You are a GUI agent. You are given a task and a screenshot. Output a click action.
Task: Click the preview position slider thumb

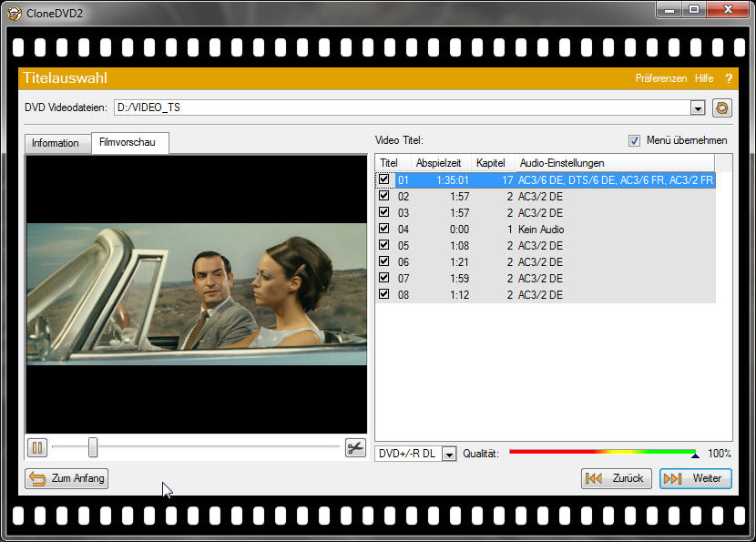[93, 447]
